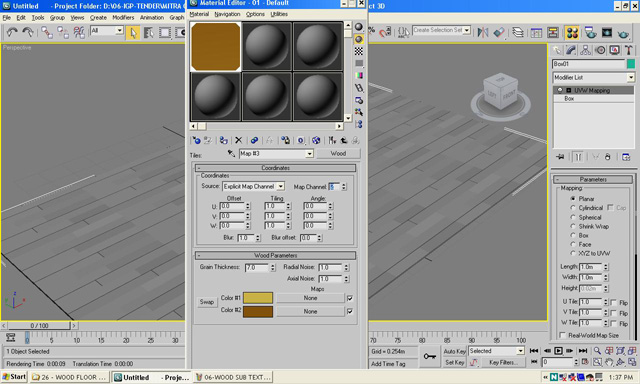
Task: Click Color #1 tan swatch
Action: pos(258,298)
